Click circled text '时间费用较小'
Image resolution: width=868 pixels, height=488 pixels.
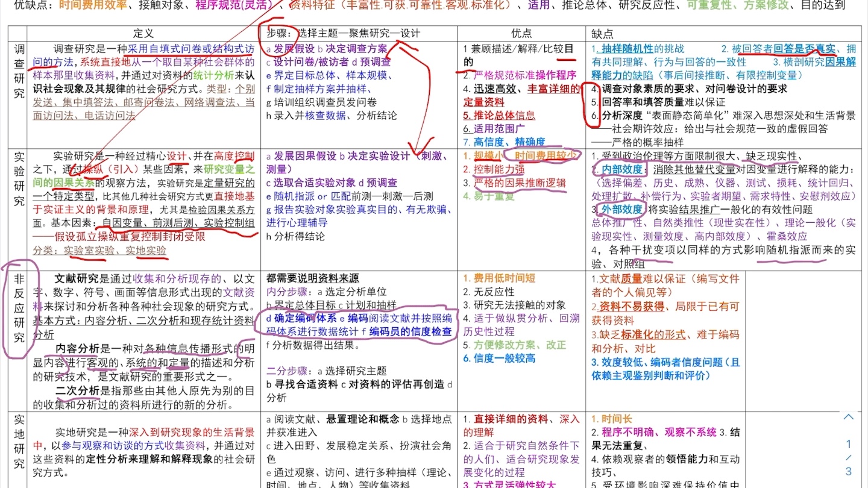pyautogui.click(x=546, y=156)
